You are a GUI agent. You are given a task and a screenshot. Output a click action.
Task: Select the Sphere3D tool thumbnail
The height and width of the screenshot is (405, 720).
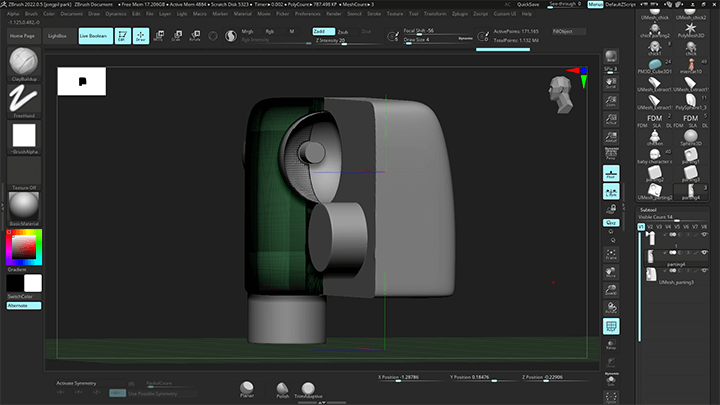point(690,137)
